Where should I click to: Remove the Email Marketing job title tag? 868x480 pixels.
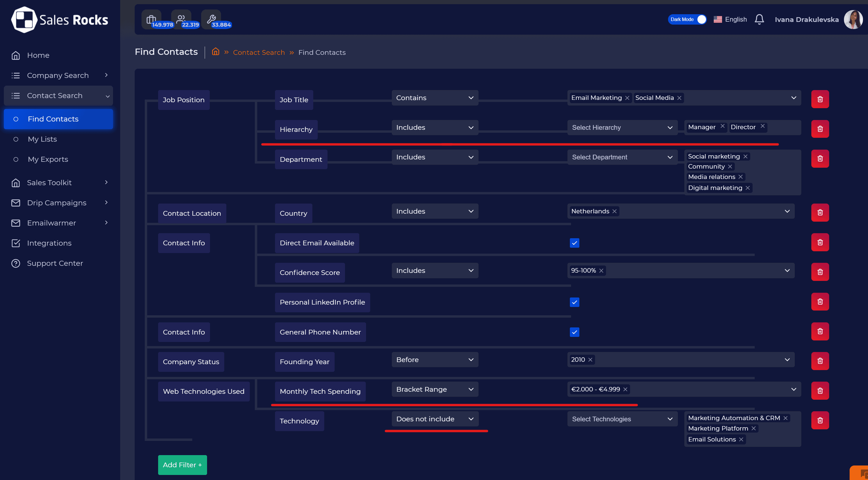[627, 98]
